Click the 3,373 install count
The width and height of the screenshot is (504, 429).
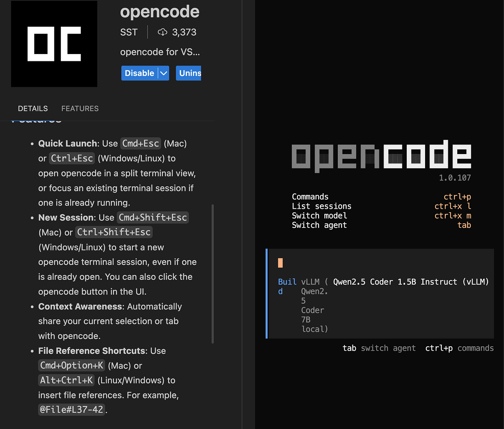tap(184, 32)
